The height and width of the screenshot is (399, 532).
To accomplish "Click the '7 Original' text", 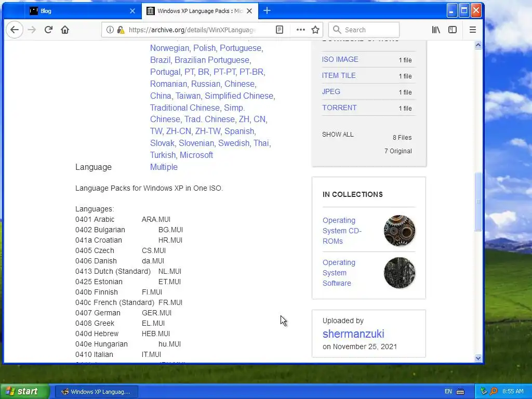I will point(398,151).
